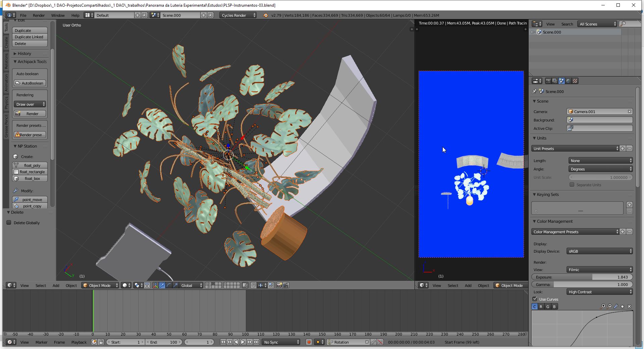The height and width of the screenshot is (349, 644).
Task: Tick the Separate Units checkbox
Action: tap(572, 185)
